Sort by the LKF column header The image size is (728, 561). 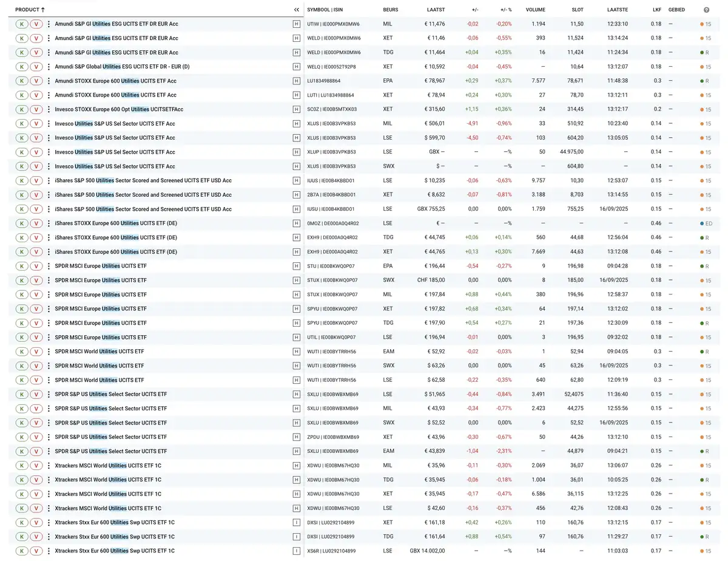(657, 10)
